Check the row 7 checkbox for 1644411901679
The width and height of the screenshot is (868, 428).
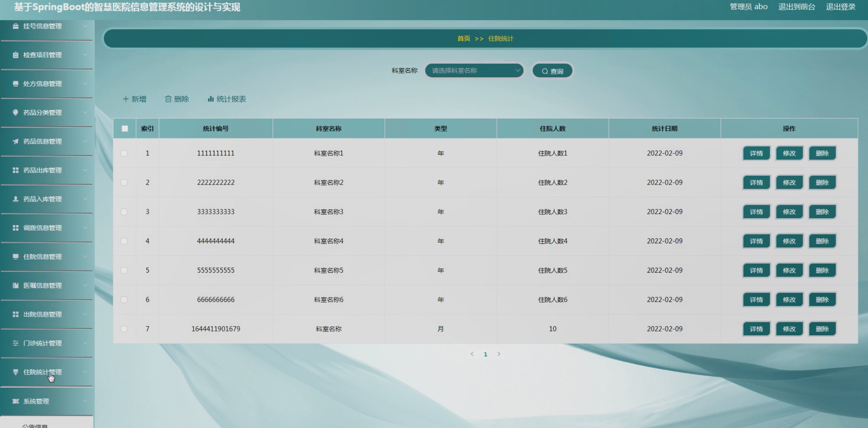coord(124,329)
